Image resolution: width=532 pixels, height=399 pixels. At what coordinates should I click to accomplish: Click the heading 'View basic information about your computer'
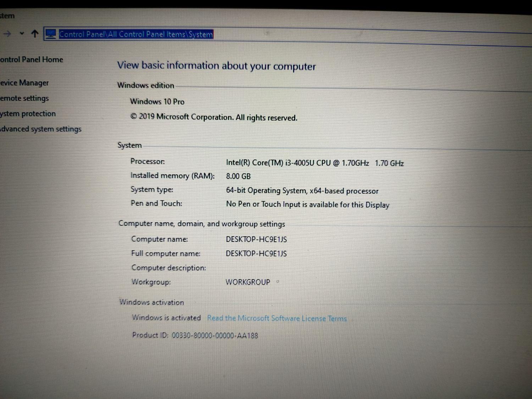click(x=216, y=66)
